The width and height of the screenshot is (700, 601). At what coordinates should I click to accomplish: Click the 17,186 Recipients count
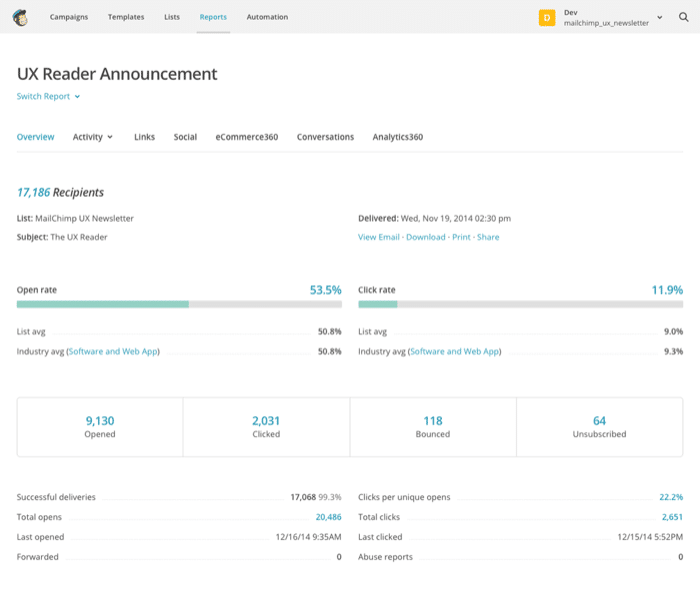point(33,192)
